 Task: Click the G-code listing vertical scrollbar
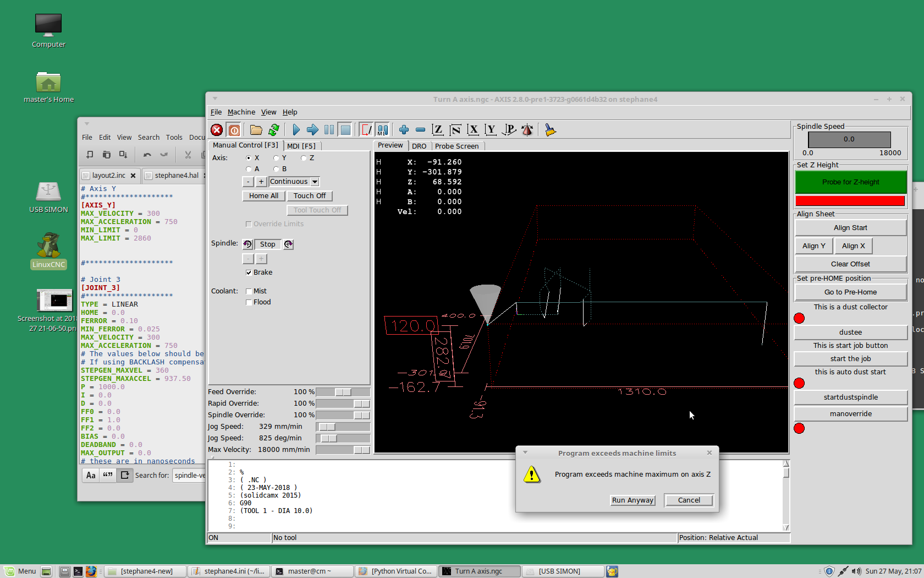click(786, 495)
